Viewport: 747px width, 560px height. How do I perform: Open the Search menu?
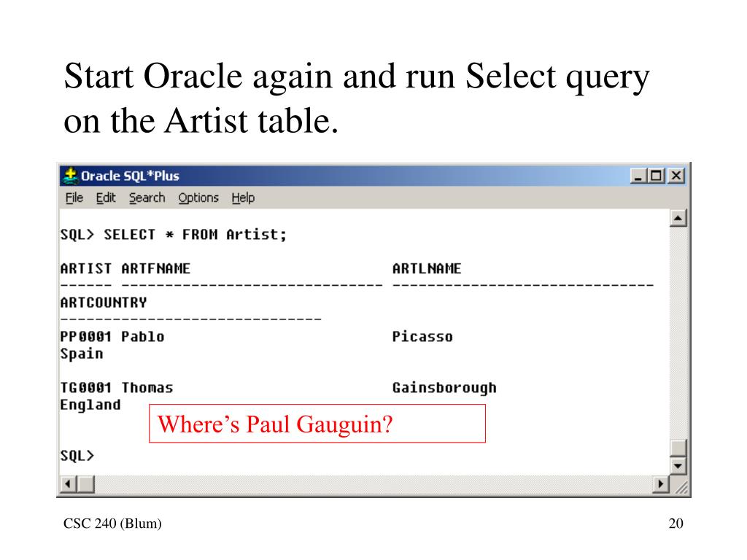pyautogui.click(x=147, y=198)
